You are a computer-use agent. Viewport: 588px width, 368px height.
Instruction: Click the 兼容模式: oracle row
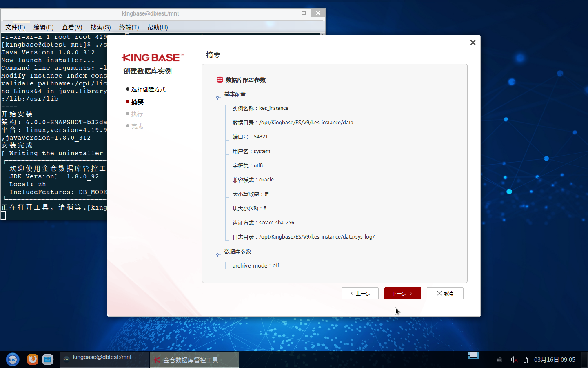point(253,180)
